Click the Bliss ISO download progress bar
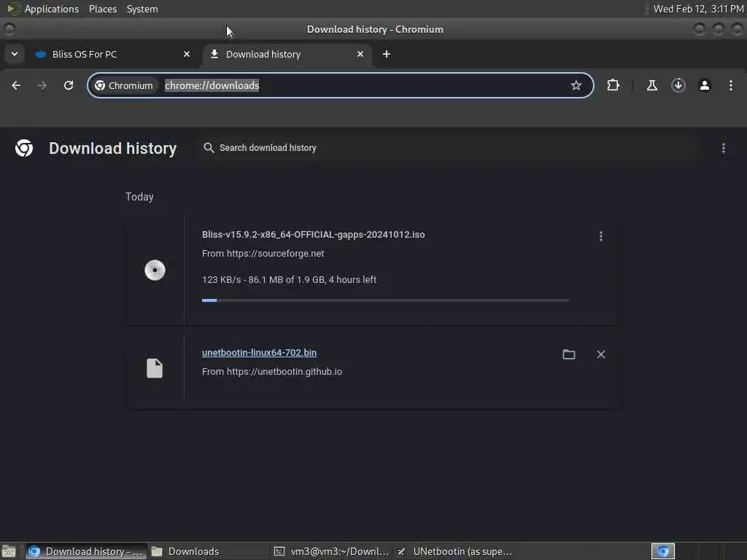Image resolution: width=747 pixels, height=560 pixels. tap(385, 300)
